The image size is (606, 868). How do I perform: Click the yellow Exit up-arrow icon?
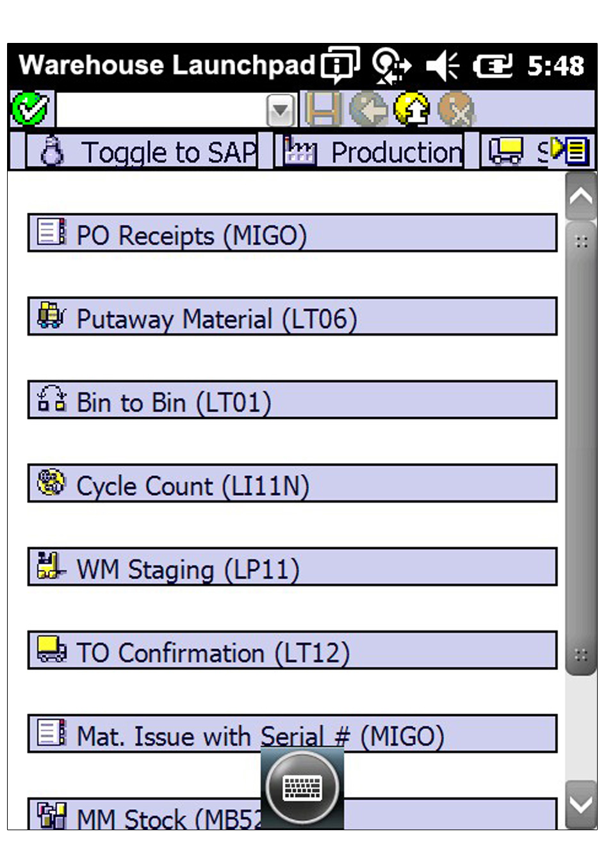click(412, 109)
